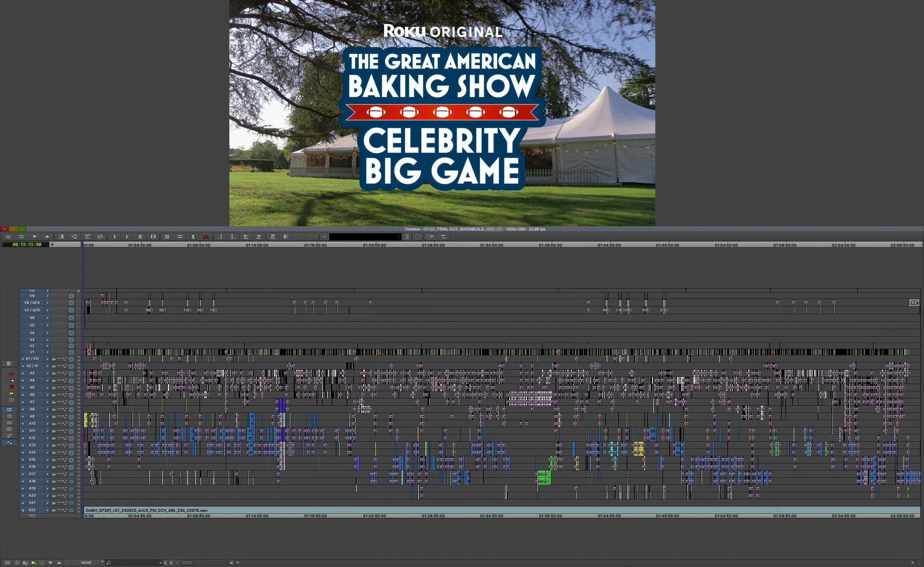
Task: Click the bright green clip group on tracks A17 and A18
Action: 543,478
